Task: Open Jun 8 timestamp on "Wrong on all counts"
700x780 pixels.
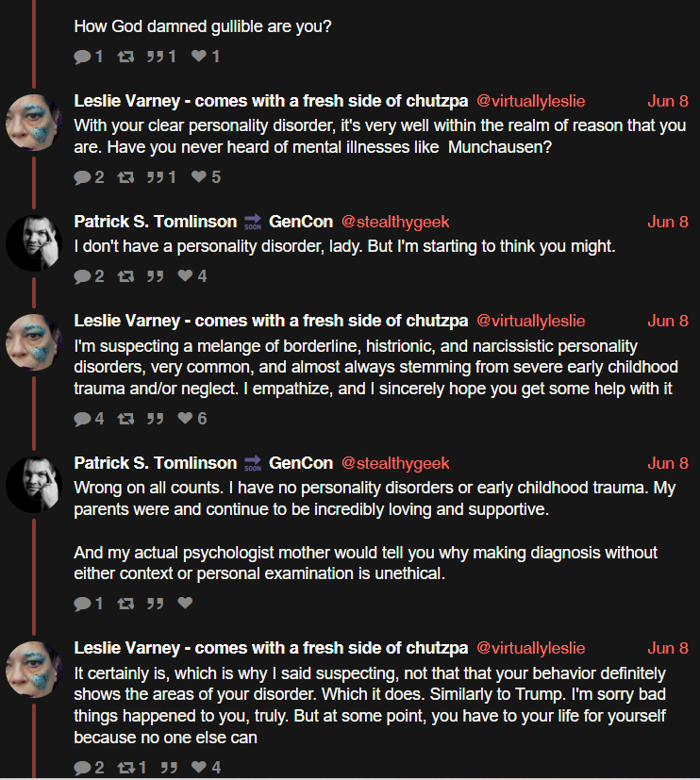Action: 668,463
